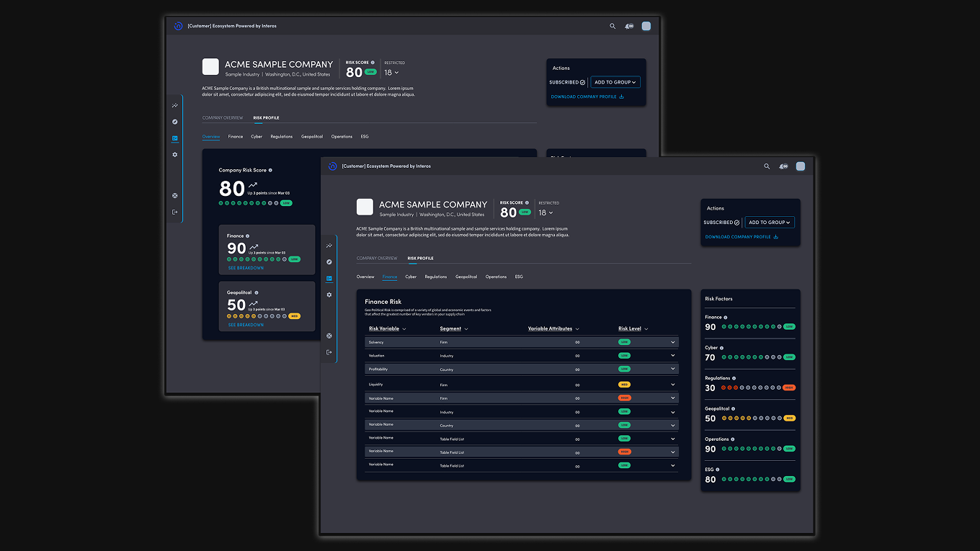Click info icon beside Company Risk Score
The image size is (980, 551).
click(270, 171)
